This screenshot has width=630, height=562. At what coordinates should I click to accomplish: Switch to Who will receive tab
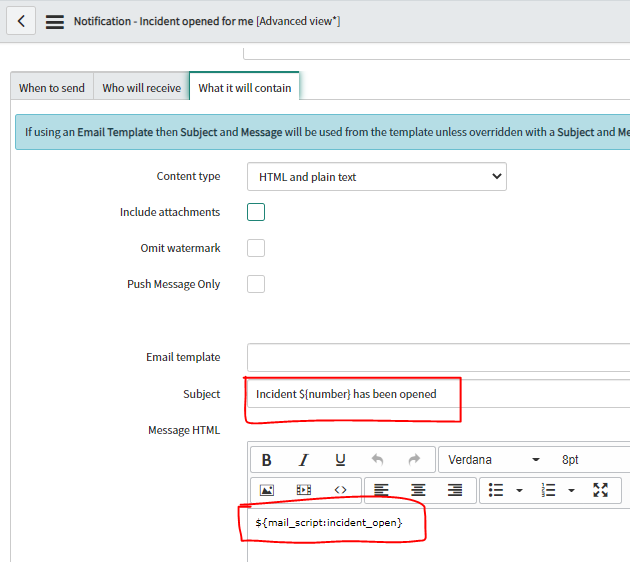(x=141, y=88)
